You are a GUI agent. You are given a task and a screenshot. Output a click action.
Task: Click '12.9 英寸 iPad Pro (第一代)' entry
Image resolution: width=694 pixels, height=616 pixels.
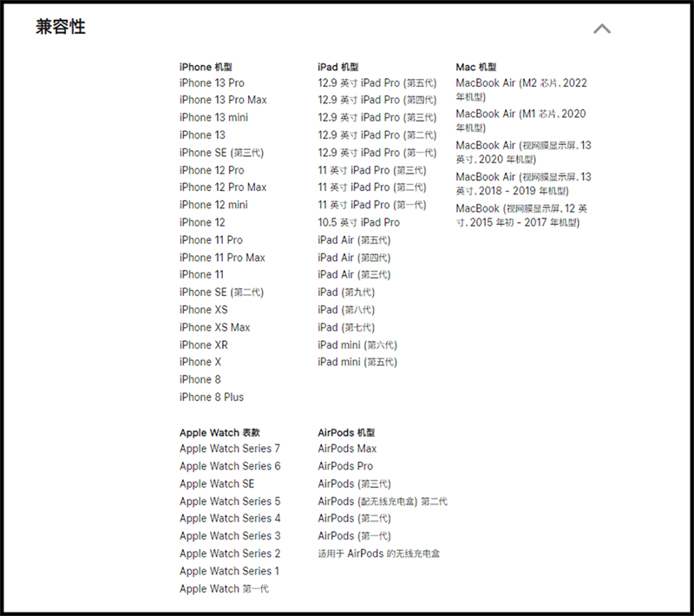pos(377,153)
